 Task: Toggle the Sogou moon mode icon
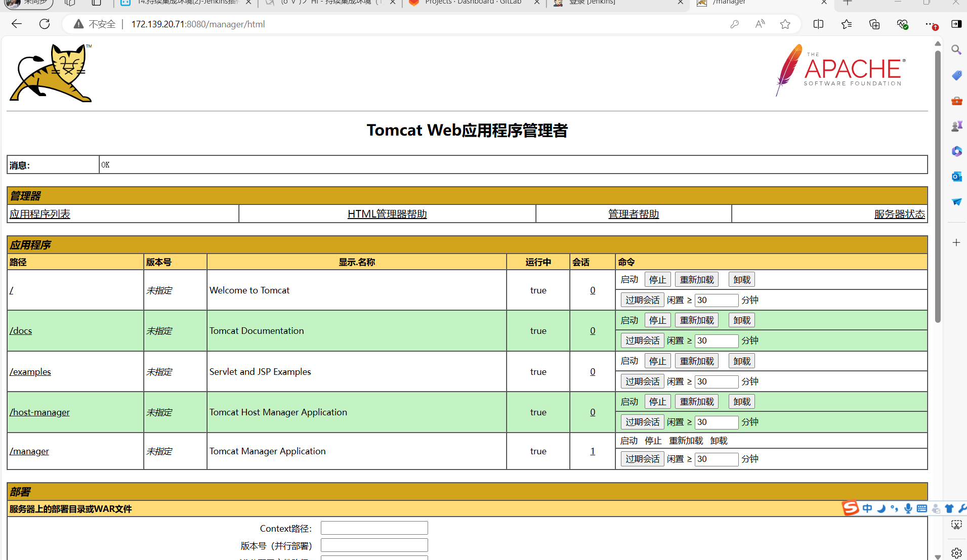[x=881, y=508]
